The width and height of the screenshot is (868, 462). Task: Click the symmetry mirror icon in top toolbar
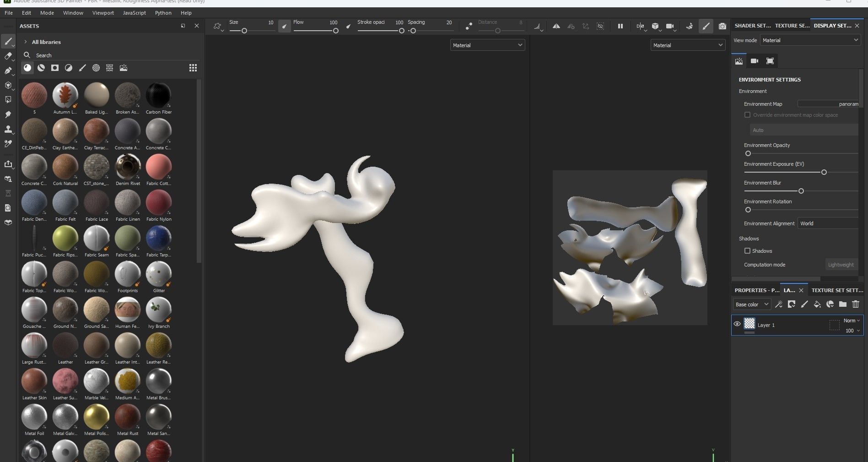pos(556,27)
